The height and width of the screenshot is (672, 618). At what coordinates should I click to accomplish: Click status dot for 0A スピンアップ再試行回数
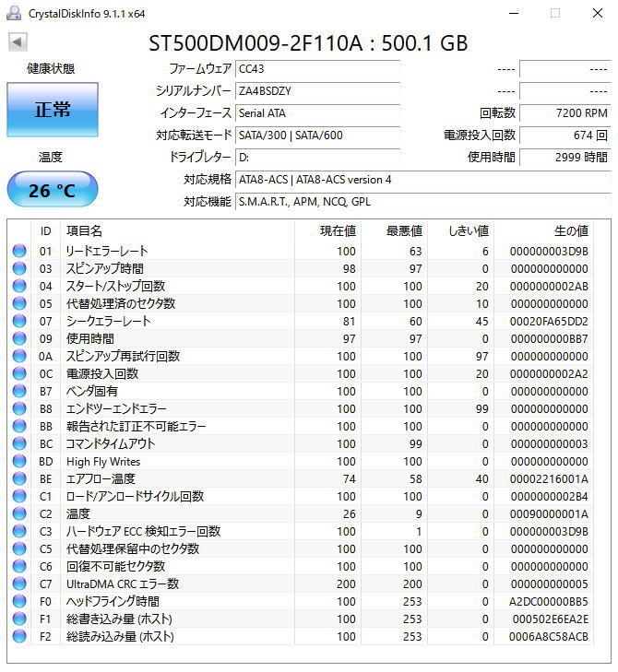tap(19, 356)
